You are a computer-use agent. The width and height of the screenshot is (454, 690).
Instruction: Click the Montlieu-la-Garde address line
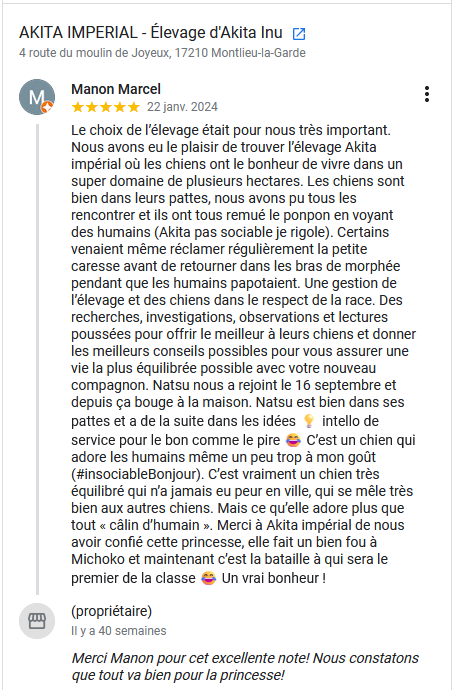pyautogui.click(x=162, y=53)
